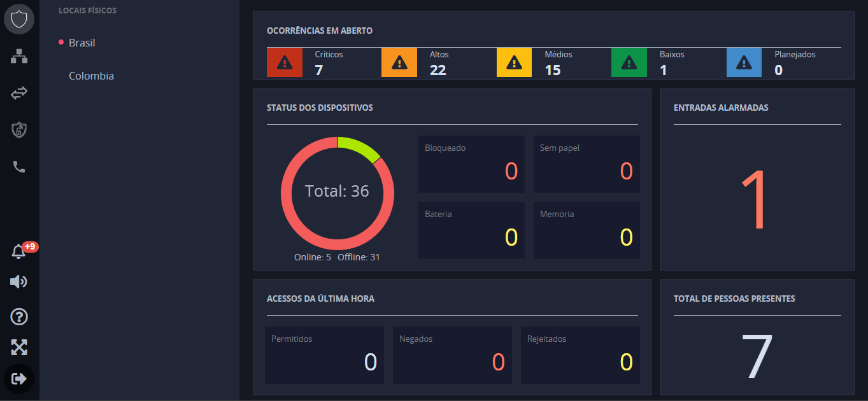
Task: Click the green Baixos warning icon
Action: coord(629,62)
